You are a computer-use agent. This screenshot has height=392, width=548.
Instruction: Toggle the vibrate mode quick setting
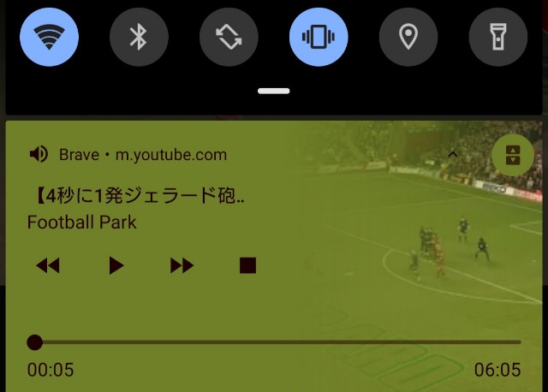(x=319, y=37)
